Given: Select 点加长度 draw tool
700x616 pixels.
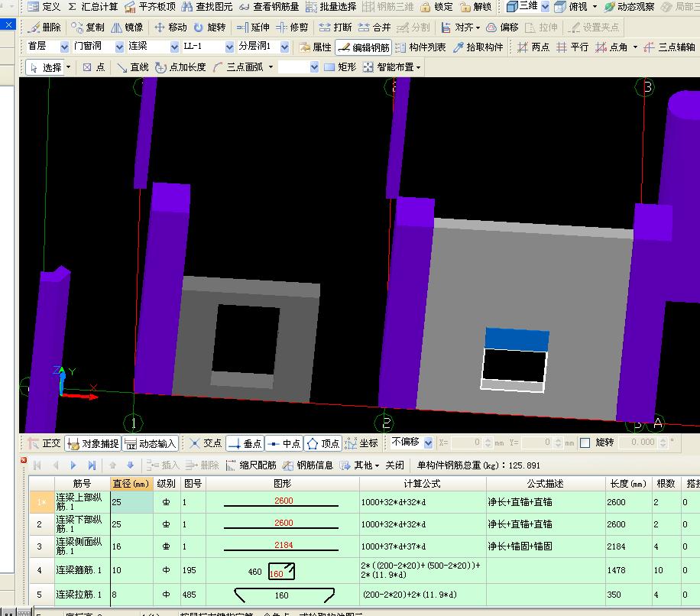Looking at the screenshot, I should pyautogui.click(x=180, y=67).
